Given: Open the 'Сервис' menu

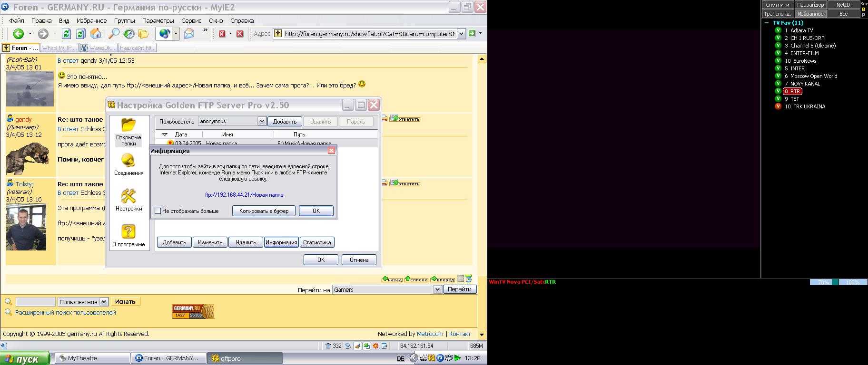Looking at the screenshot, I should (191, 21).
